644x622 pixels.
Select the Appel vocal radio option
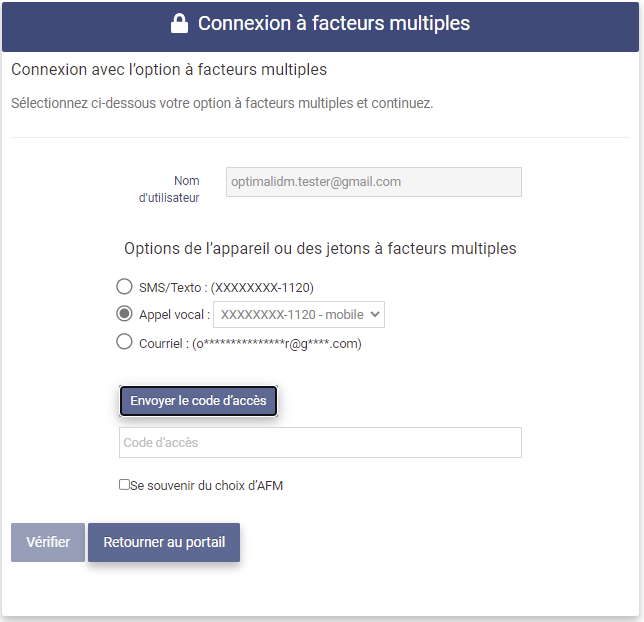point(124,313)
